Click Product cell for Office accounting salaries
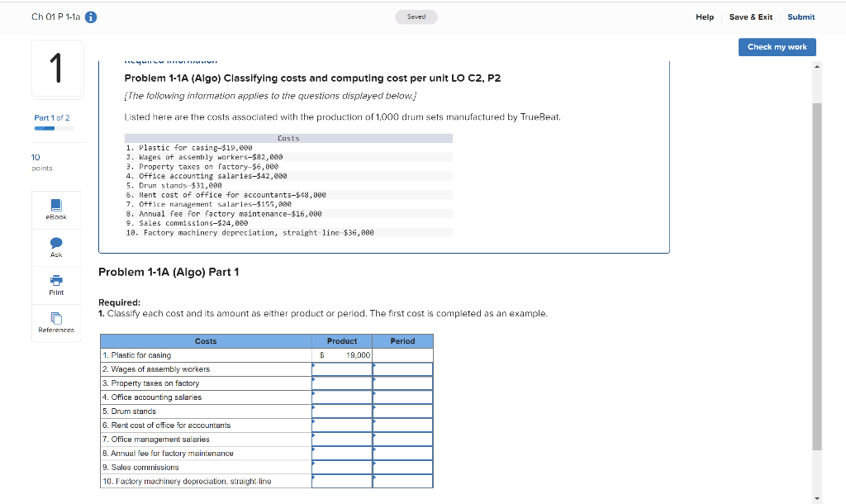 (x=342, y=397)
